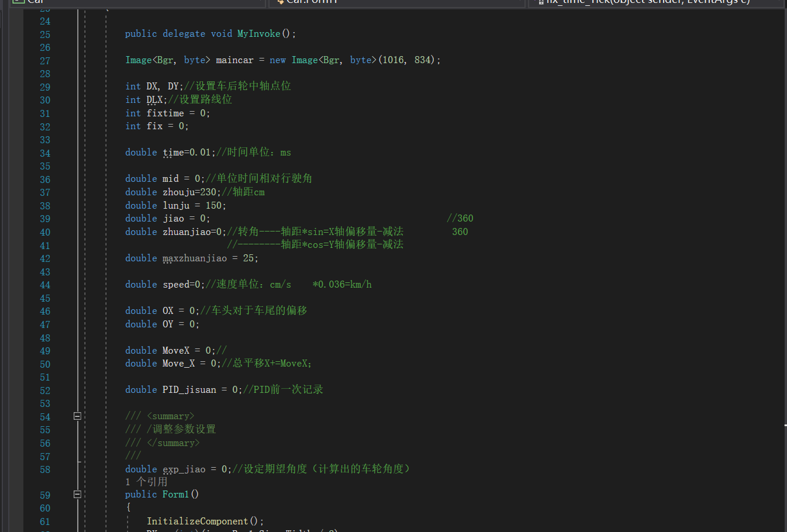Click the MyInvoke delegate name

pos(258,34)
